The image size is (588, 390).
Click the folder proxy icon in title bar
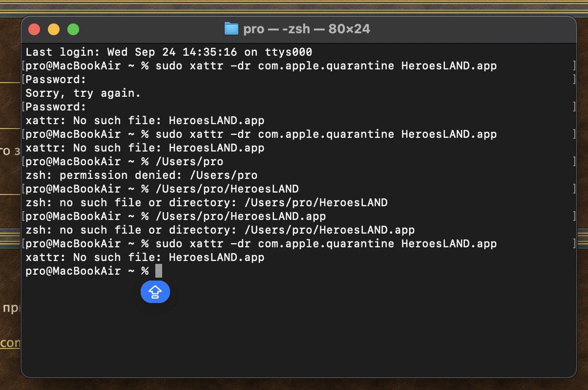point(231,29)
